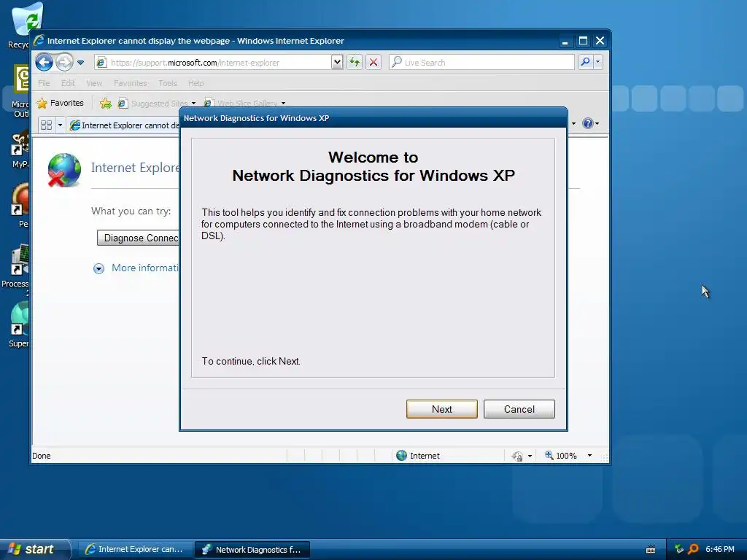The width and height of the screenshot is (747, 560).
Task: Stop loading with the red X icon
Action: pyautogui.click(x=373, y=62)
